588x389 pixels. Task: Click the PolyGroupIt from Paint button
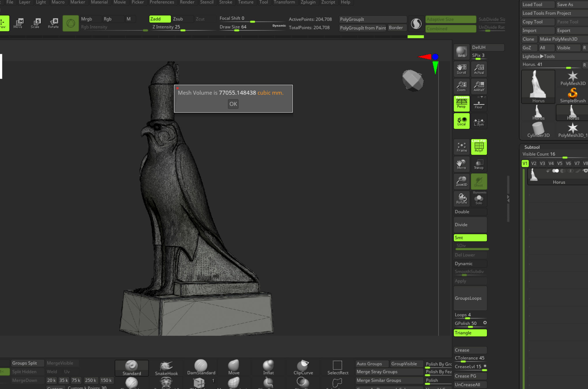click(x=363, y=28)
